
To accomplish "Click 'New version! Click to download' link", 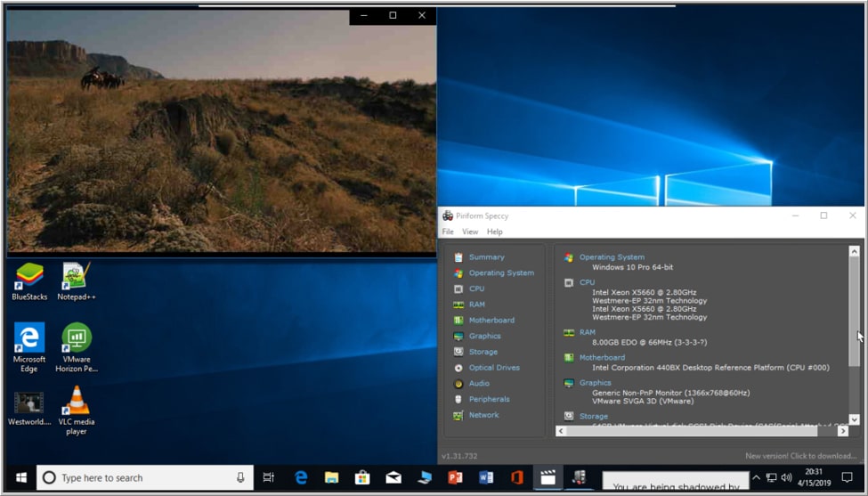I will coord(800,456).
